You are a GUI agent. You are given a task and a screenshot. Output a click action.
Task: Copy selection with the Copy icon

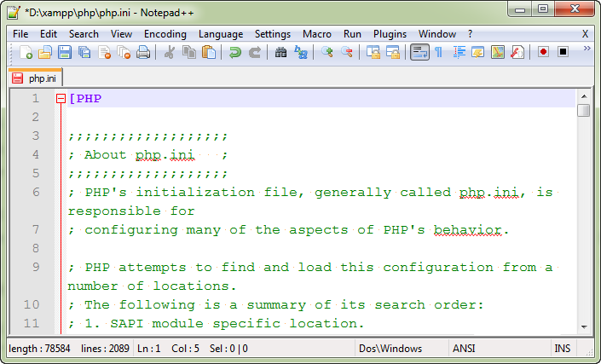(x=189, y=52)
